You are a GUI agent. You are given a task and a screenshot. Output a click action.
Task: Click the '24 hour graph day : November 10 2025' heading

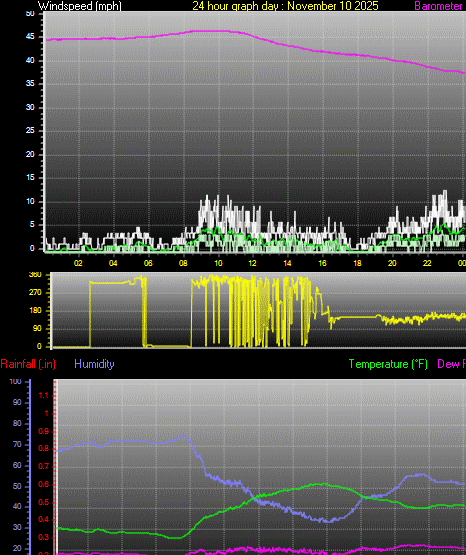click(285, 6)
